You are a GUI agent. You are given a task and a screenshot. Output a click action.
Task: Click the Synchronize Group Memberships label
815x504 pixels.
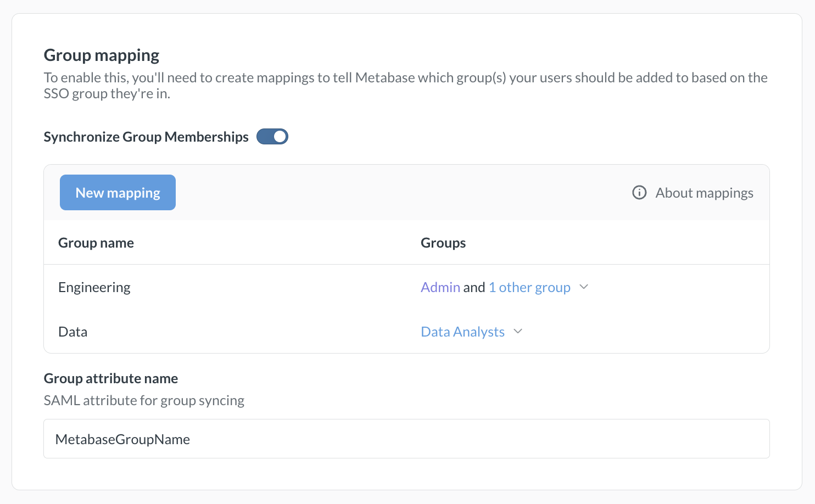click(x=146, y=137)
